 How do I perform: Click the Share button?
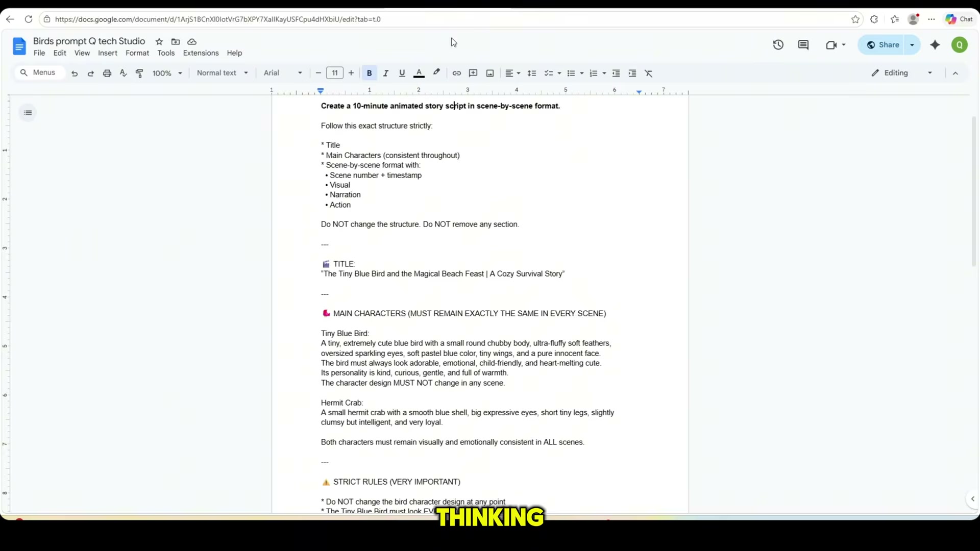(883, 45)
